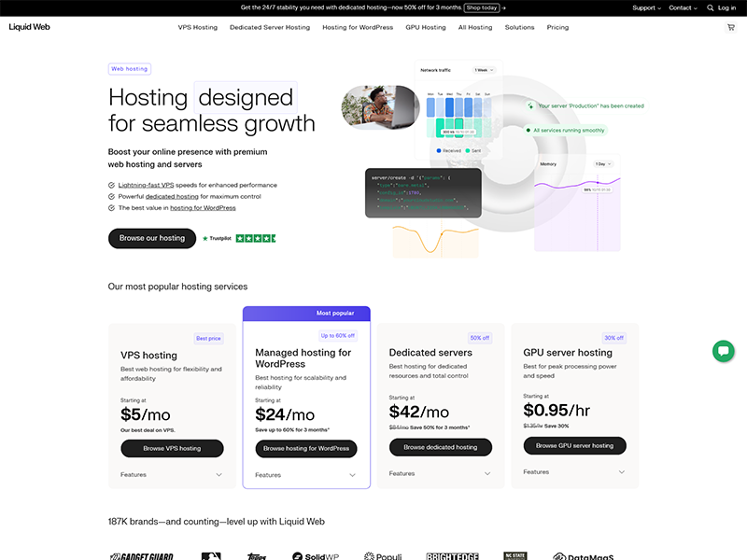Click Browse hosting for WordPress button
The width and height of the screenshot is (747, 560).
[306, 449]
